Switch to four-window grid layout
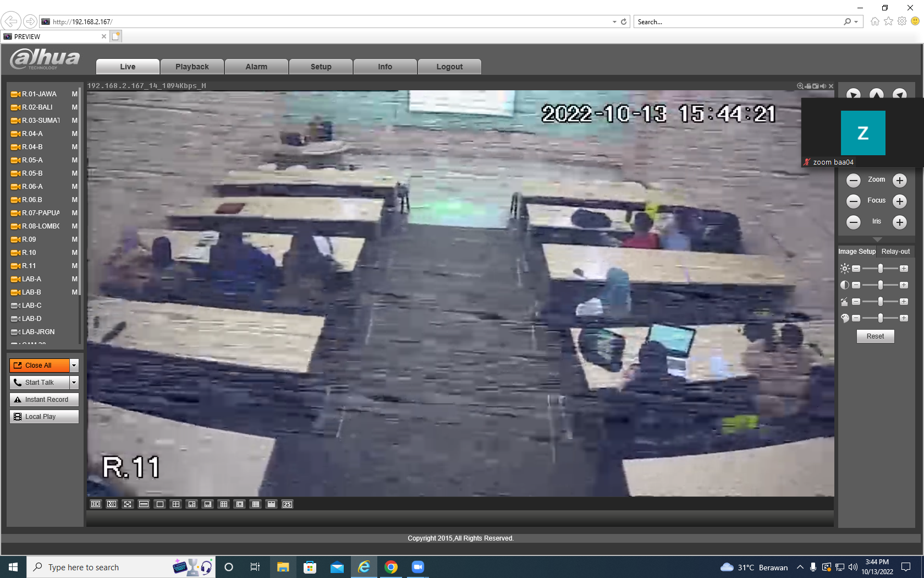The height and width of the screenshot is (578, 924). click(176, 504)
